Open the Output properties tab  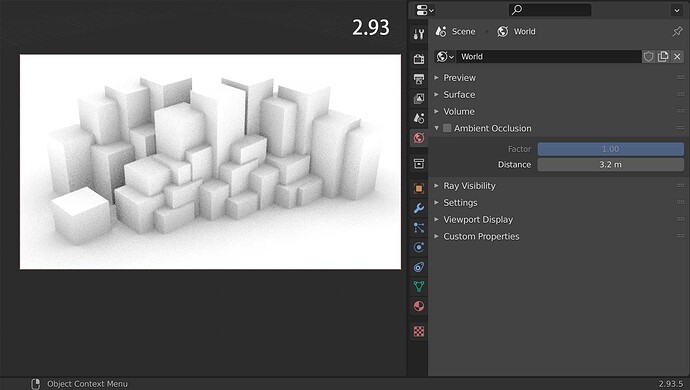419,79
